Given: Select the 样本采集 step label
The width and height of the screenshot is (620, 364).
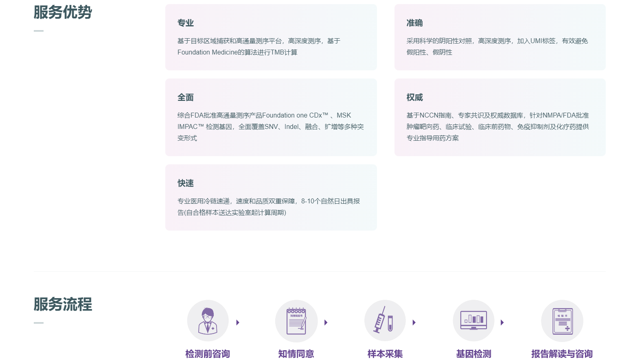Looking at the screenshot, I should tap(385, 354).
